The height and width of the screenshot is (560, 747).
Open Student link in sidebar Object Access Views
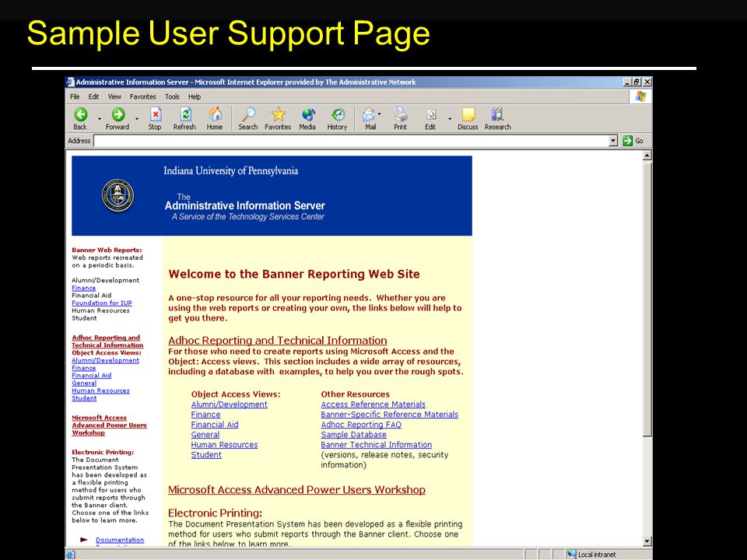(84, 398)
